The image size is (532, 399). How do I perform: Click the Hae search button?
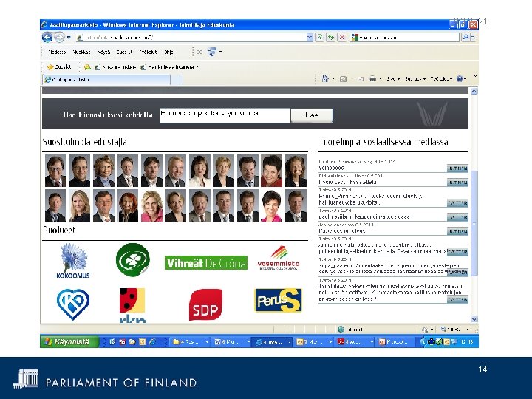pos(312,115)
